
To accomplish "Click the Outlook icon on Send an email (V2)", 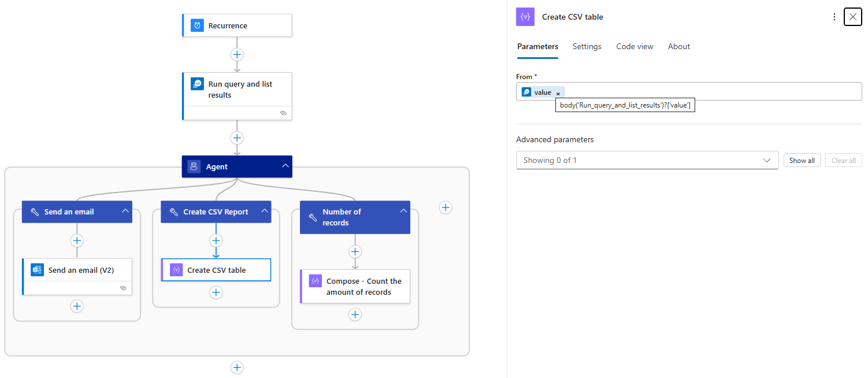I will tap(38, 270).
